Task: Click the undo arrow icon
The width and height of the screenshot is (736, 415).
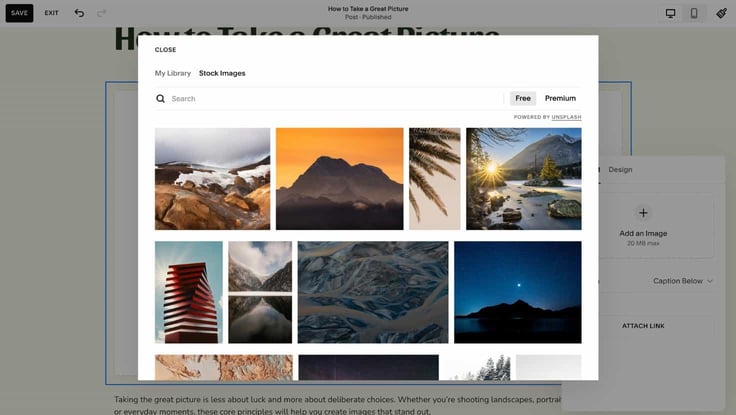Action: tap(79, 13)
